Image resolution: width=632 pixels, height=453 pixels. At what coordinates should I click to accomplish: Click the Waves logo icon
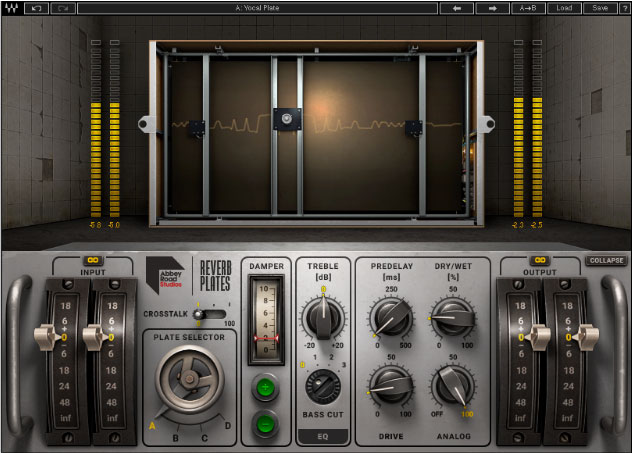[x=12, y=8]
